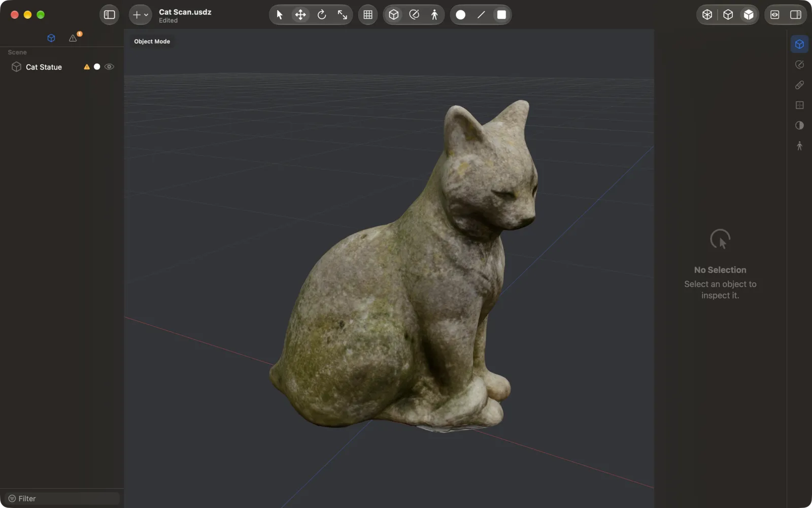The width and height of the screenshot is (812, 508).
Task: Switch to cube object mode in toolbar
Action: click(394, 15)
